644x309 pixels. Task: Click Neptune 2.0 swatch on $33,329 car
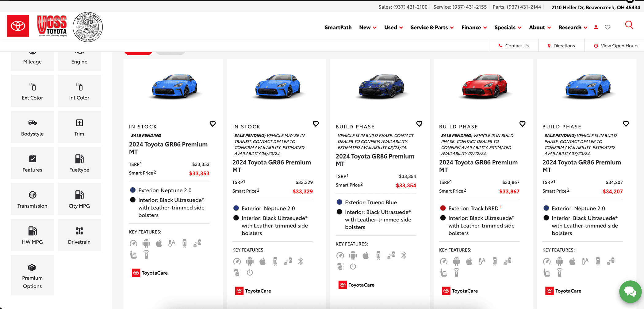click(236, 208)
